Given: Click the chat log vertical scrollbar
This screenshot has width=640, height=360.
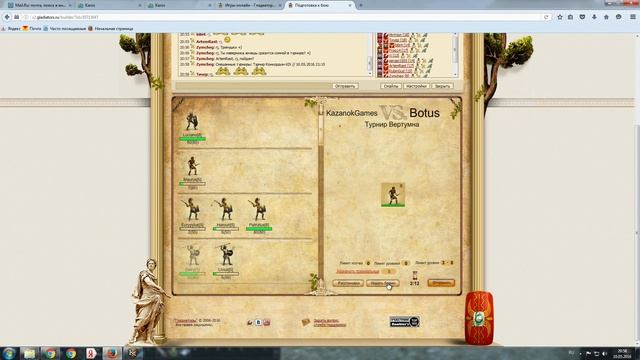Looking at the screenshot, I should click(x=370, y=55).
